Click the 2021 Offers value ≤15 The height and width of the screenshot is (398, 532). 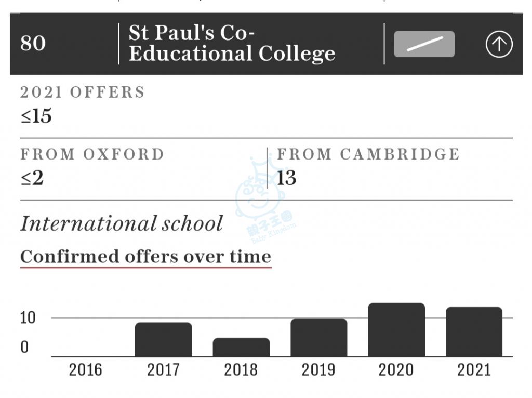36,116
